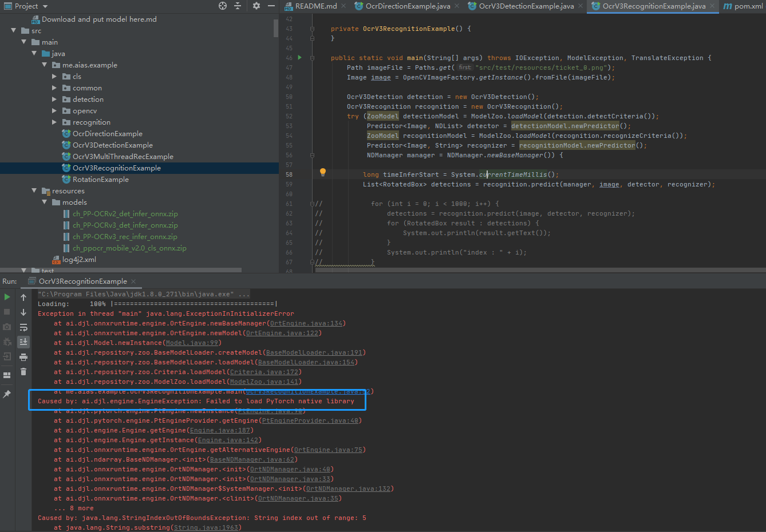Screen dimensions: 766x532
Task: Click fold marker beside line 61
Action: (x=312, y=204)
